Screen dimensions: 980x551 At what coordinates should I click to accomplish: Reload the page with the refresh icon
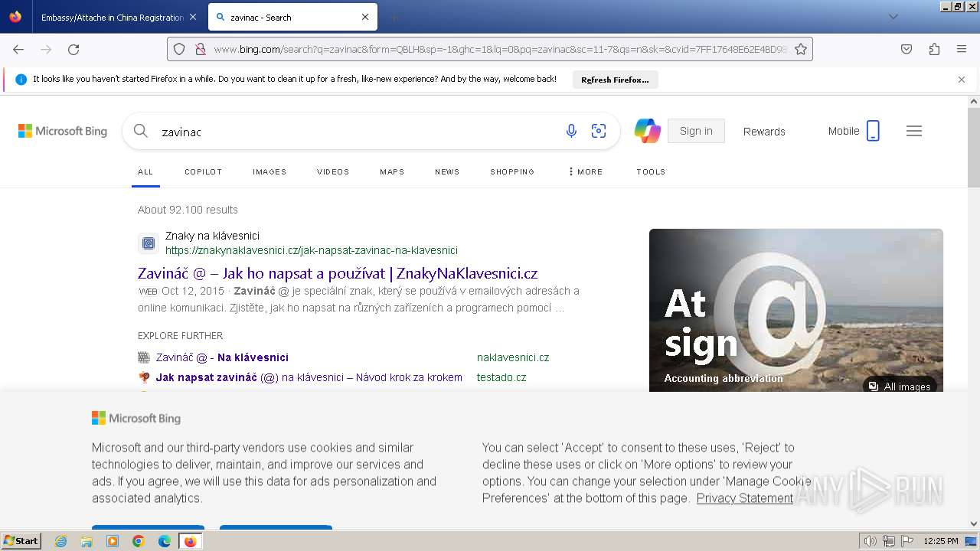[x=73, y=49]
